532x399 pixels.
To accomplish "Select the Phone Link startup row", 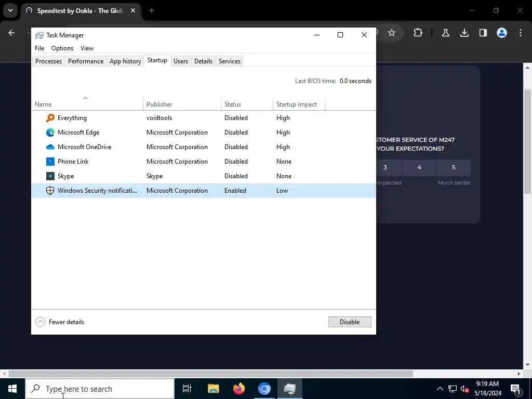I will (x=204, y=162).
